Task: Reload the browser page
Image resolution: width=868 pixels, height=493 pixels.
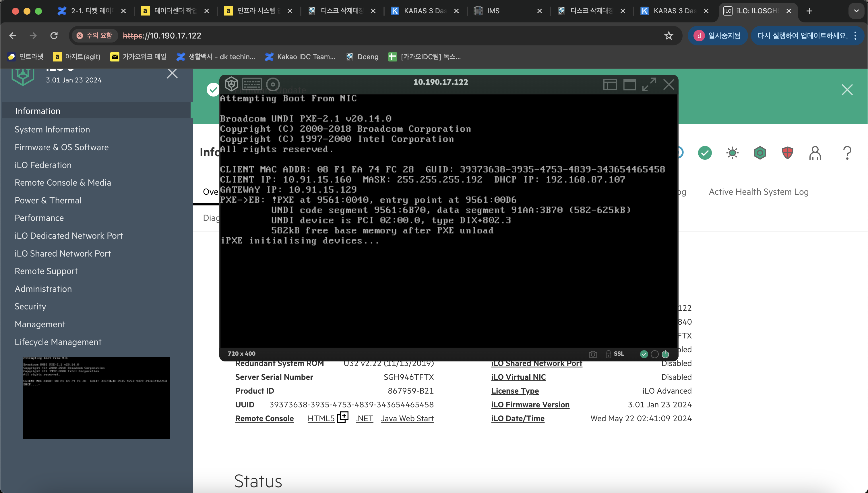Action: (54, 36)
